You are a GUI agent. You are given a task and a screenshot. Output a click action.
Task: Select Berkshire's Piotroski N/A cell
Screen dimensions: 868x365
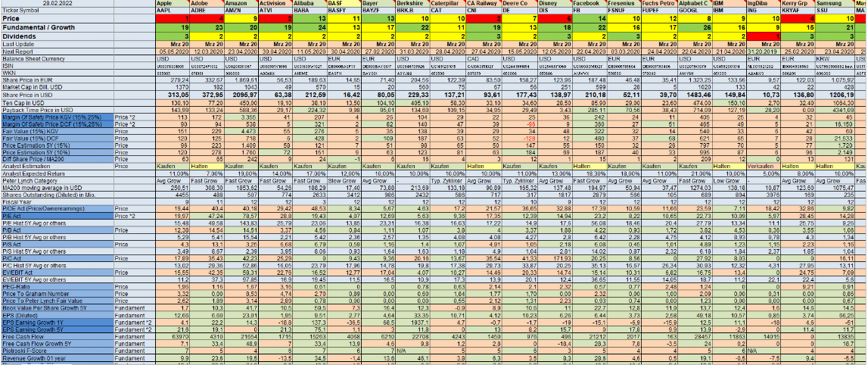click(412, 351)
